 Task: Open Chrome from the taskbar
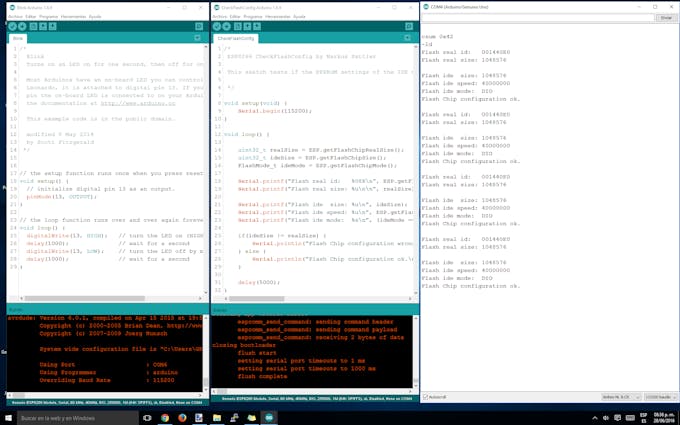tap(165, 418)
